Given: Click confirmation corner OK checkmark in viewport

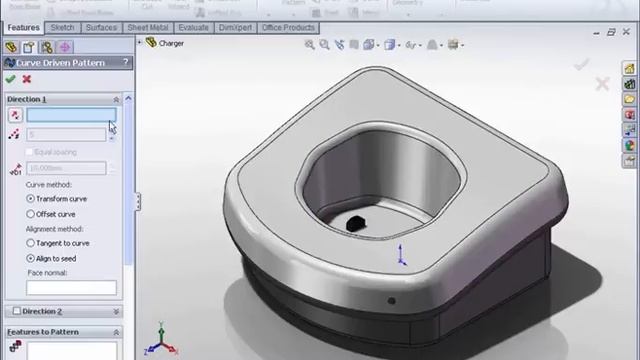Looking at the screenshot, I should pos(581,64).
